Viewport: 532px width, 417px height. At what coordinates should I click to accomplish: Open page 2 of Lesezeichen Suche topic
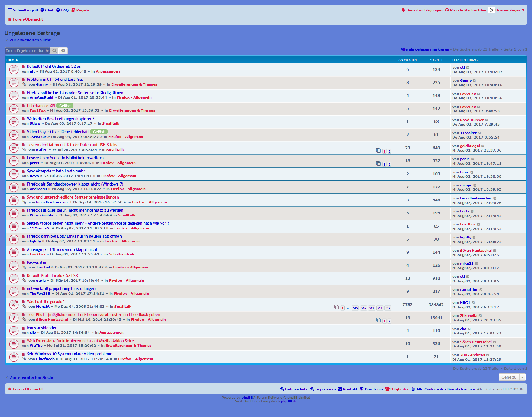pos(389,164)
